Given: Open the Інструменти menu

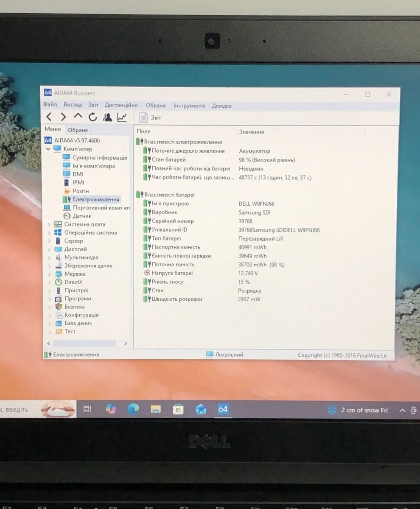Looking at the screenshot, I should 189,106.
